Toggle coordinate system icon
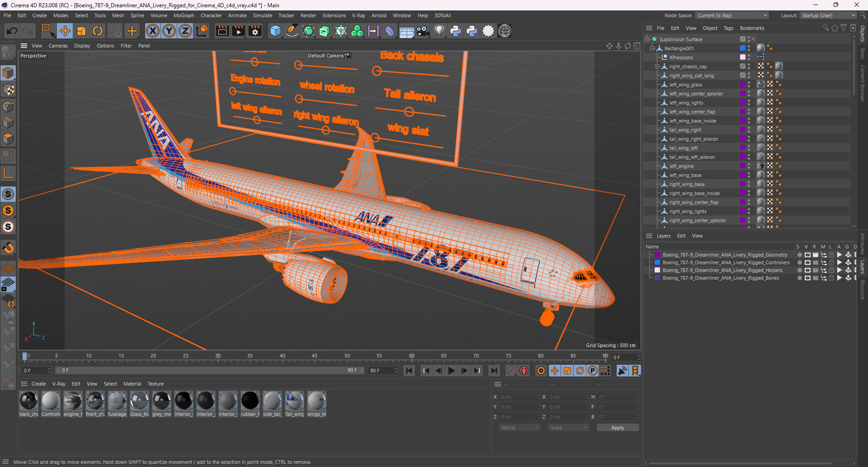Image resolution: width=868 pixels, height=467 pixels. pyautogui.click(x=203, y=31)
